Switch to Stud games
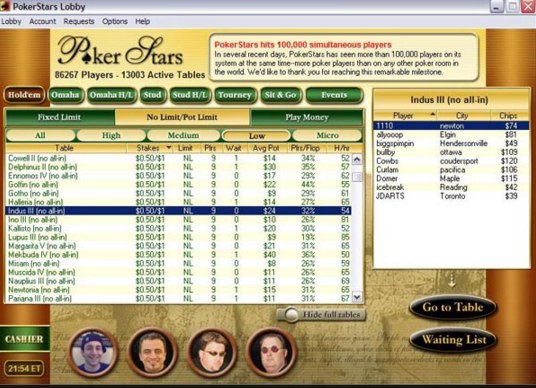 coord(152,95)
